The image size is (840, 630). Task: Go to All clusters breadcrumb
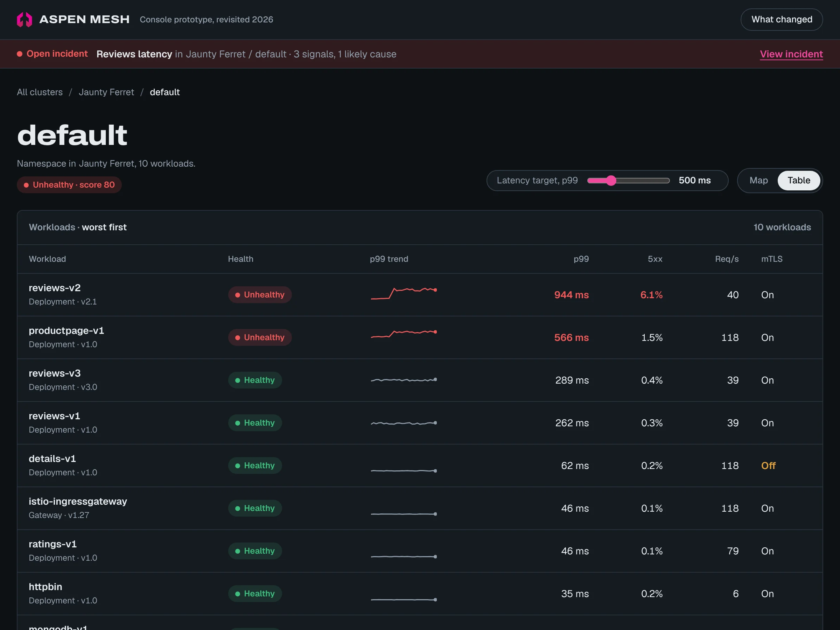40,92
